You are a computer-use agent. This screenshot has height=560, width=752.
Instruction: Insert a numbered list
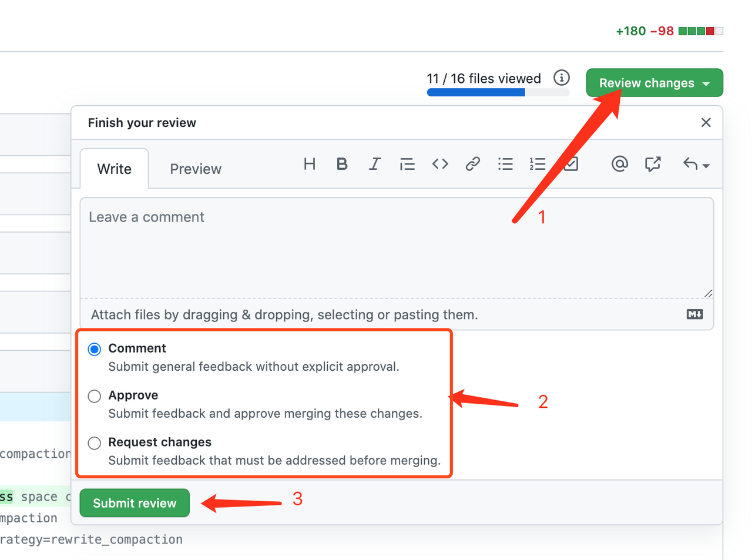[x=538, y=164]
